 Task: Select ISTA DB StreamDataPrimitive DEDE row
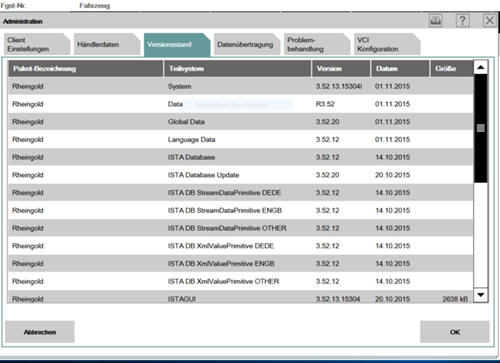(x=240, y=193)
